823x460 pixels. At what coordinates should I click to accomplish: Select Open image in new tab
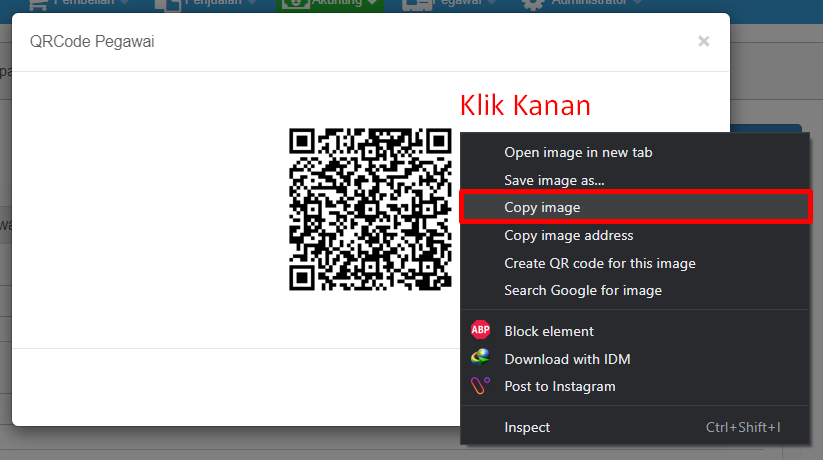tap(635, 152)
